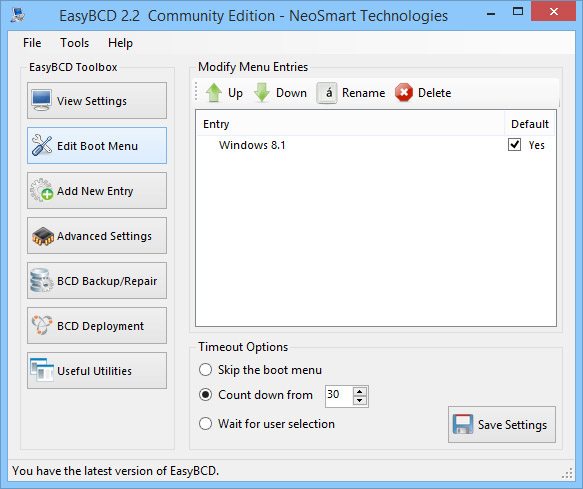
Task: Click the status bar latest version message
Action: 116,471
